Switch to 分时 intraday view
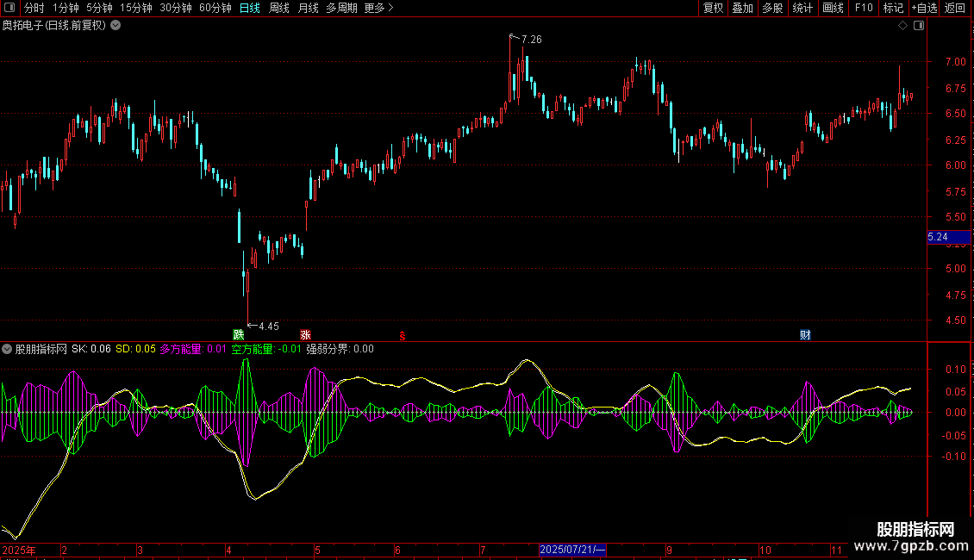 (34, 8)
